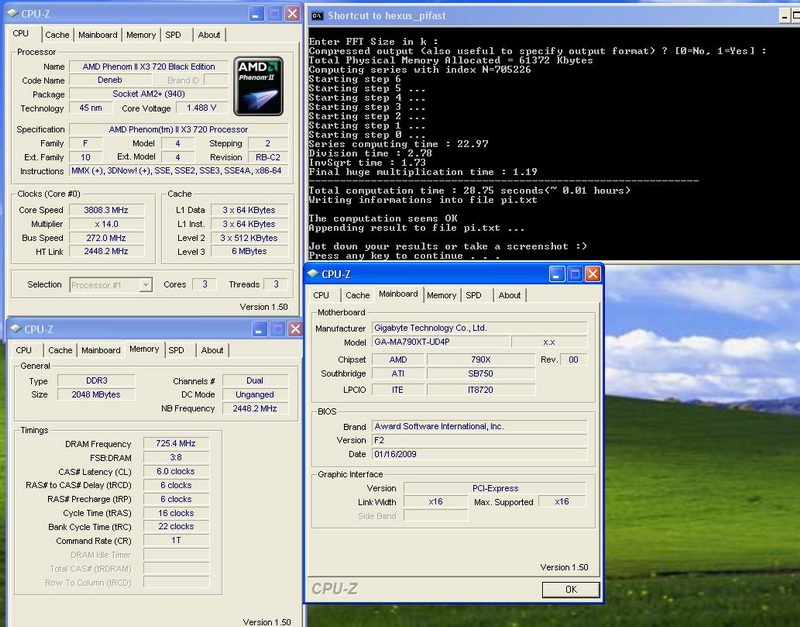Open Memory tab in top CPU-Z window
The height and width of the screenshot is (627, 800).
(x=141, y=35)
